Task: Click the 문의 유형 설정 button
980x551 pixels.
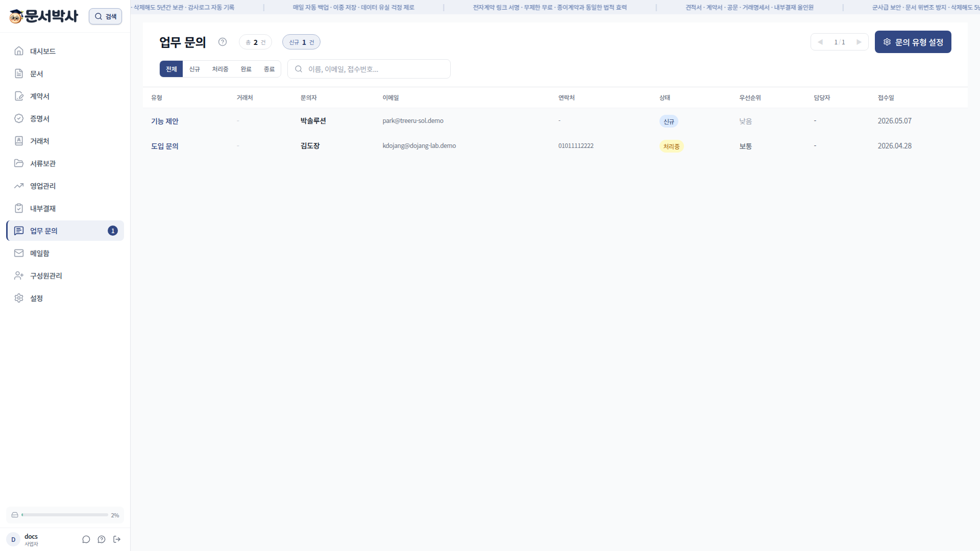Action: click(913, 42)
